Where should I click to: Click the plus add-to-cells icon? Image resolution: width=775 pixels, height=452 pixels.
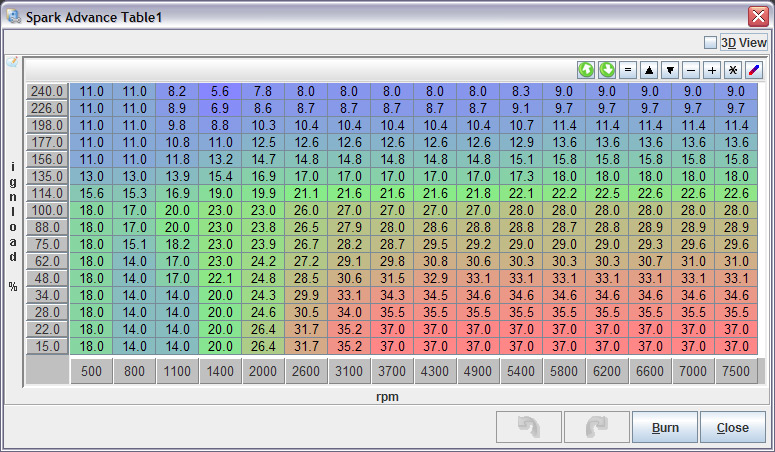point(712,70)
